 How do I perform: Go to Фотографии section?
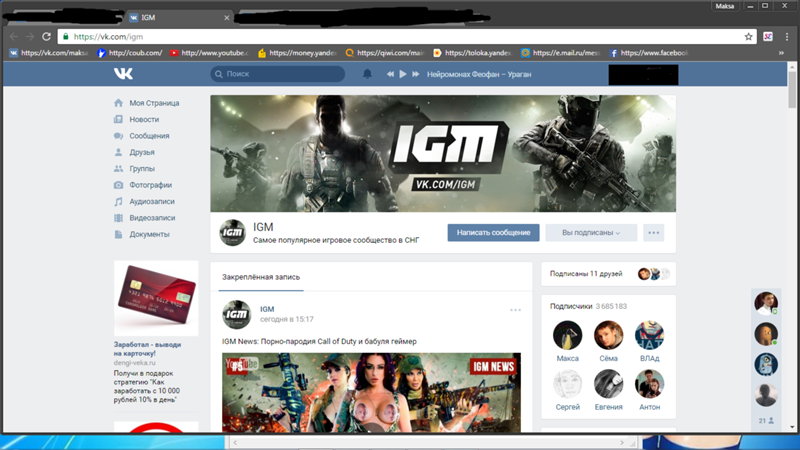coord(150,185)
